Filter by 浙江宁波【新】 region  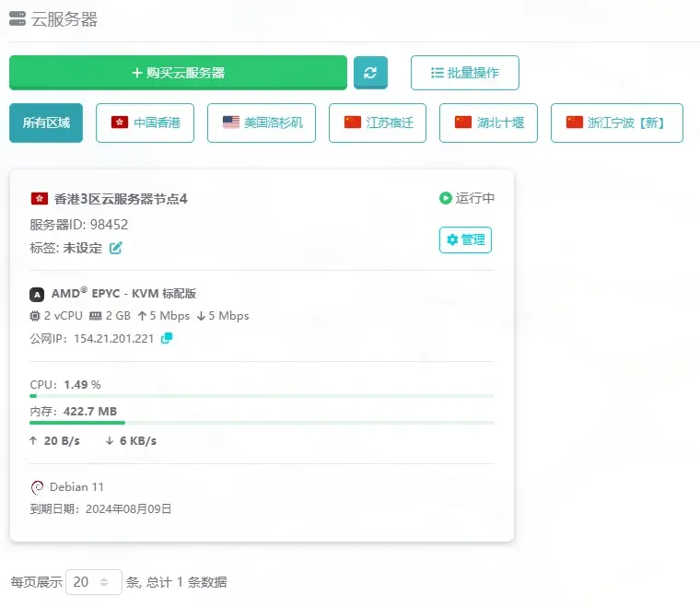tap(616, 123)
